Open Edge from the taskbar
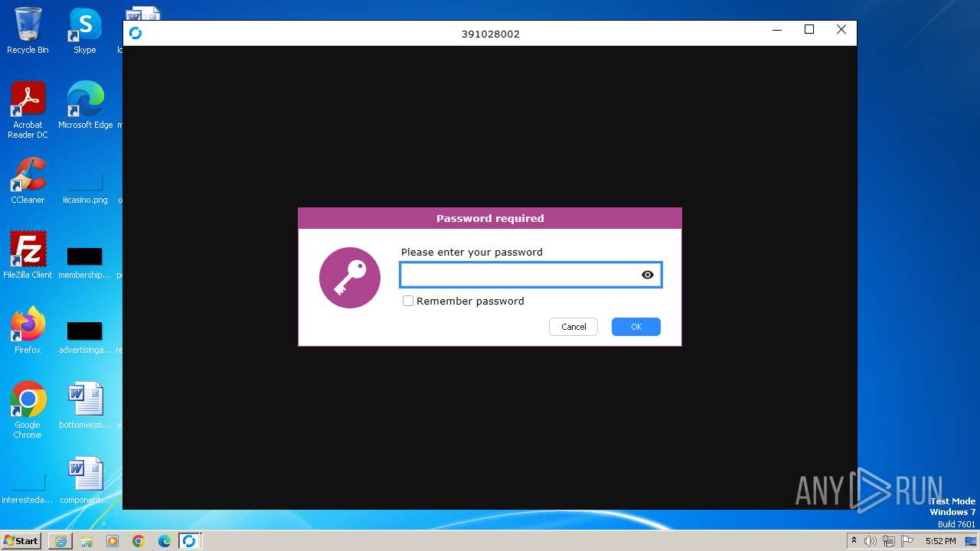Screen dimensions: 980x551 pos(165,541)
